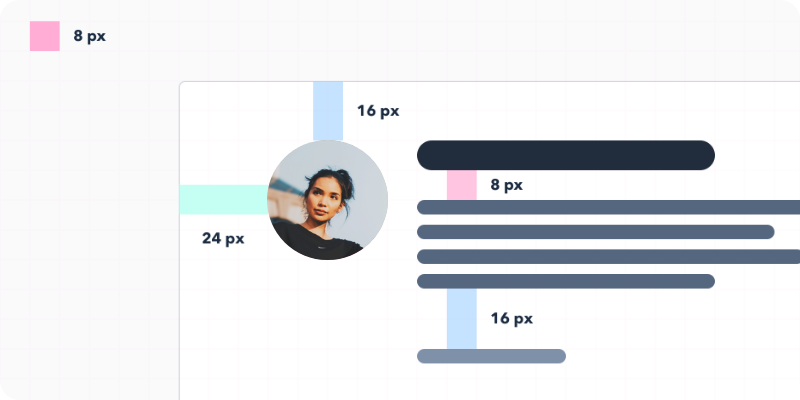This screenshot has width=800, height=400.
Task: Click the small pink spacer under the title bar
Action: tap(461, 185)
